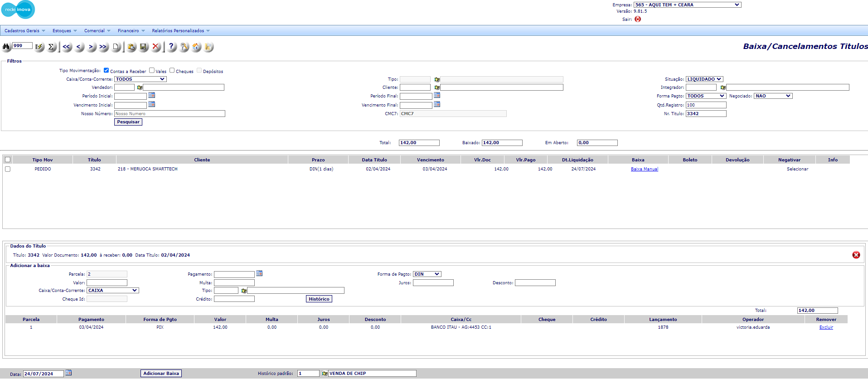Click the Valor input in Adicionar a baixa

(107, 283)
